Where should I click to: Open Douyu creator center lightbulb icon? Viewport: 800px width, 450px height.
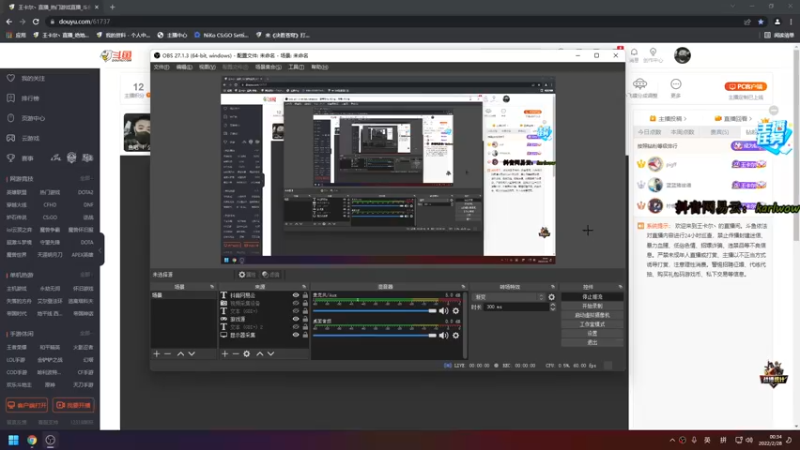point(653,52)
